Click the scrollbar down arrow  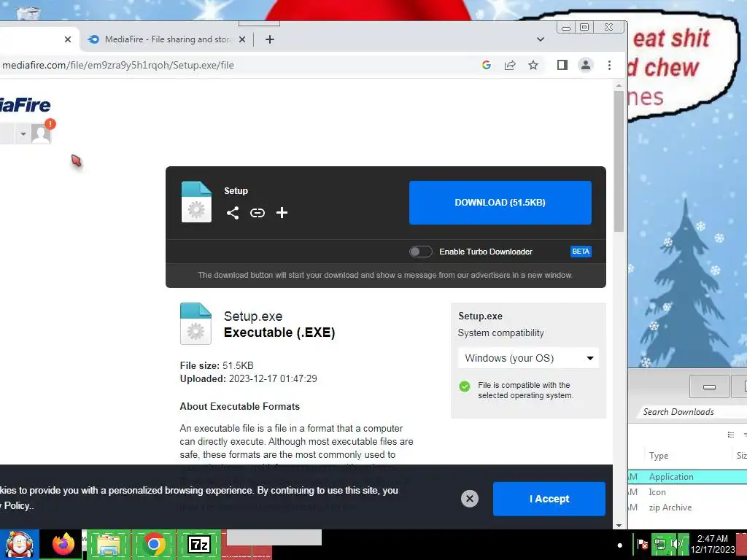pyautogui.click(x=619, y=525)
